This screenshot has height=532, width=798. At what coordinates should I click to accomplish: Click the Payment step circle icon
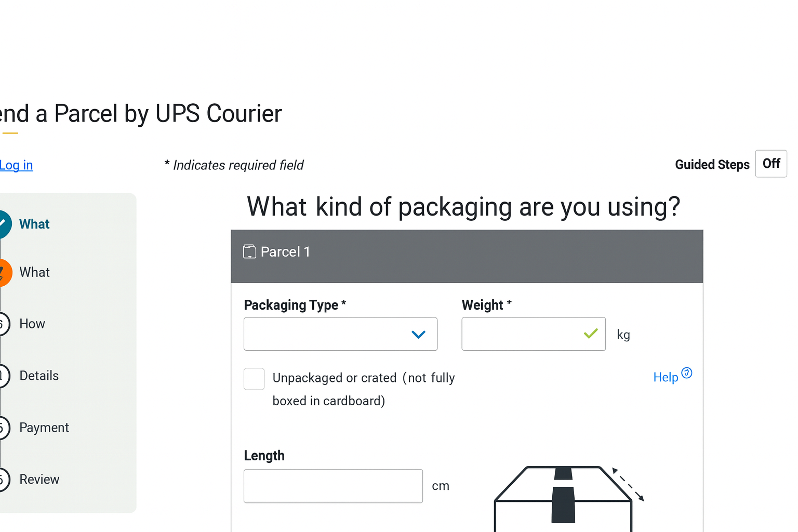(x=2, y=428)
